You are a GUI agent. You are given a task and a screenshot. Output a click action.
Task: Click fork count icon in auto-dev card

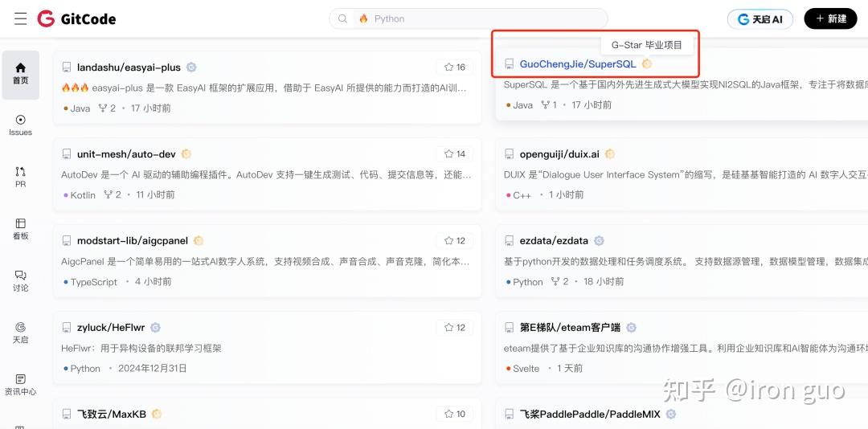tap(108, 195)
